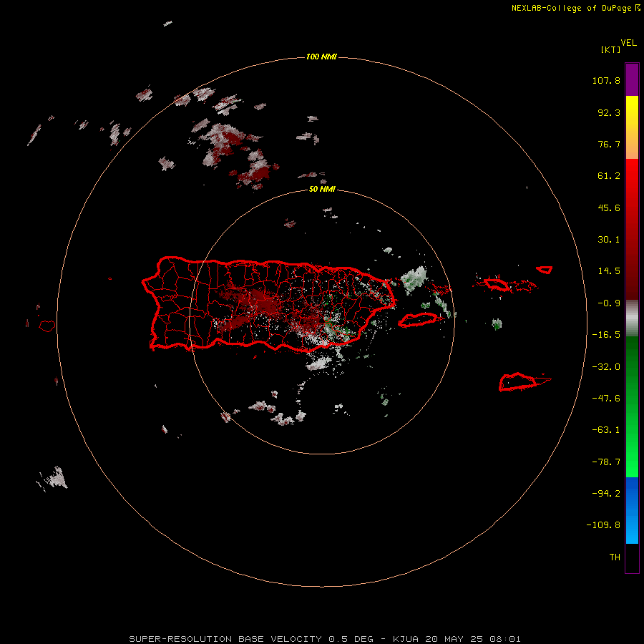Click the 50 NMI range ring label

[x=321, y=190]
